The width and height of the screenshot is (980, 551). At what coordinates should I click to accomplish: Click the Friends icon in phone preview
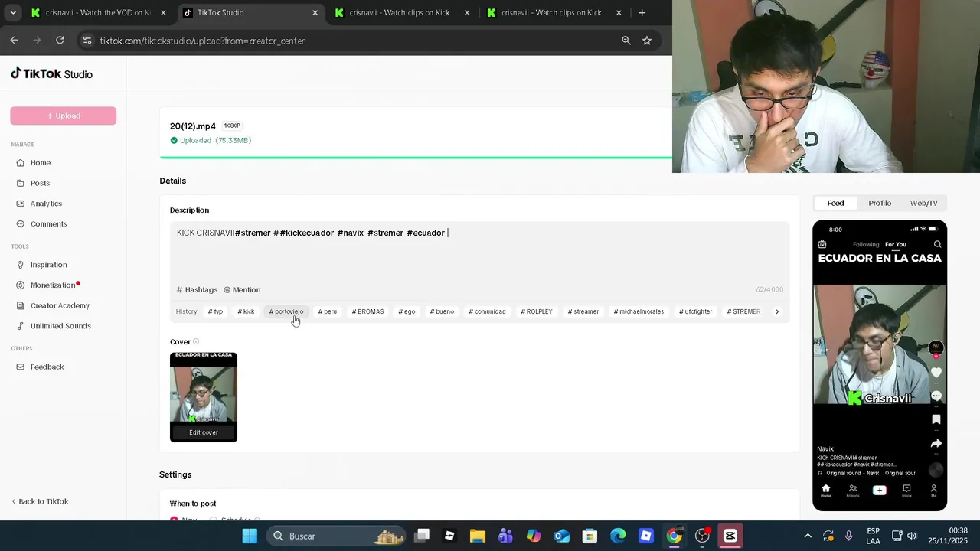[x=853, y=491]
